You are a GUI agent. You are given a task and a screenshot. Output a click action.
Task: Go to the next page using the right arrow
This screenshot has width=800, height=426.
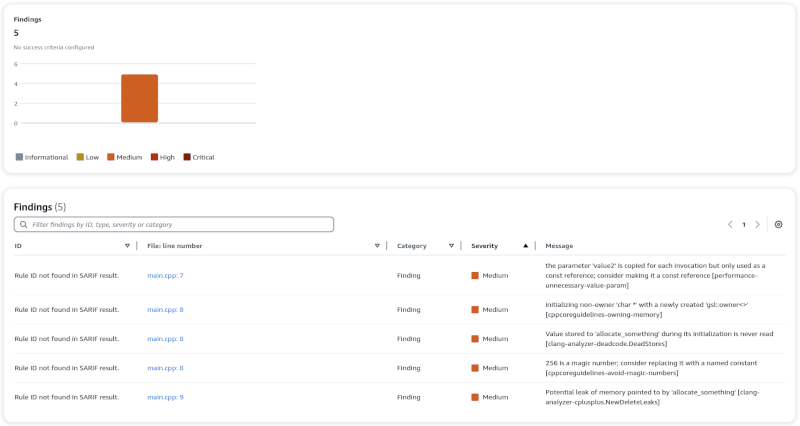757,225
